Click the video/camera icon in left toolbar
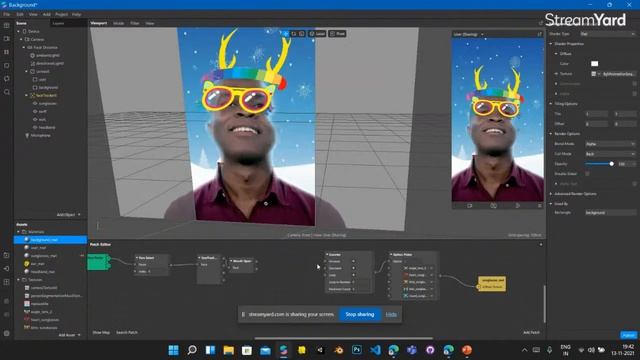The height and width of the screenshot is (360, 640). pos(7,39)
